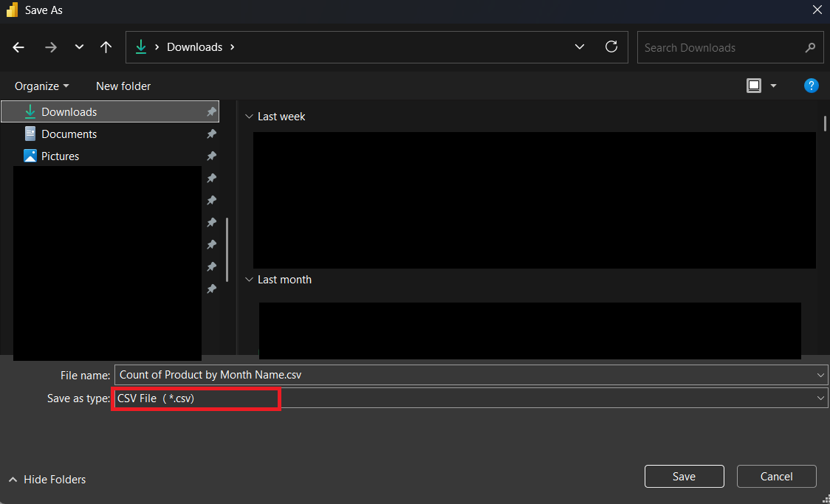Collapse the Last month group

coord(249,280)
